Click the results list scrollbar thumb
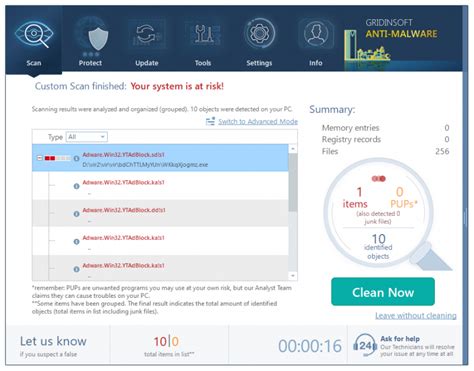The width and height of the screenshot is (474, 371). click(x=293, y=182)
